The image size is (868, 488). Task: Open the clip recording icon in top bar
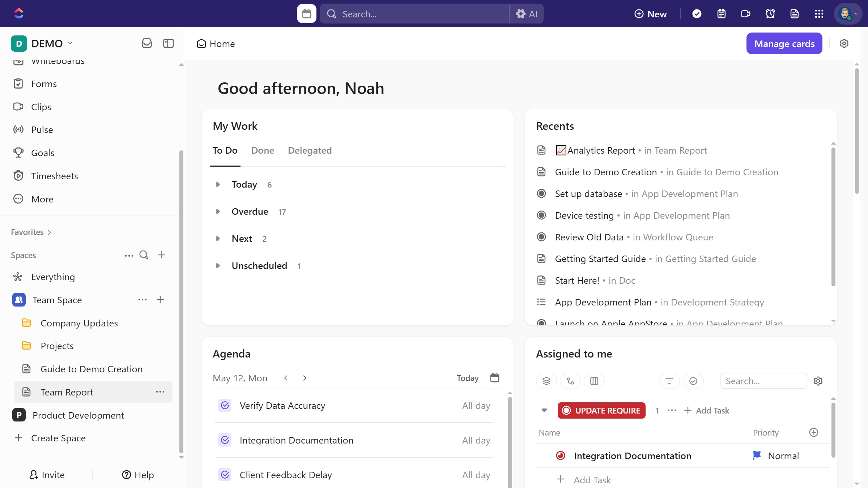coord(746,14)
